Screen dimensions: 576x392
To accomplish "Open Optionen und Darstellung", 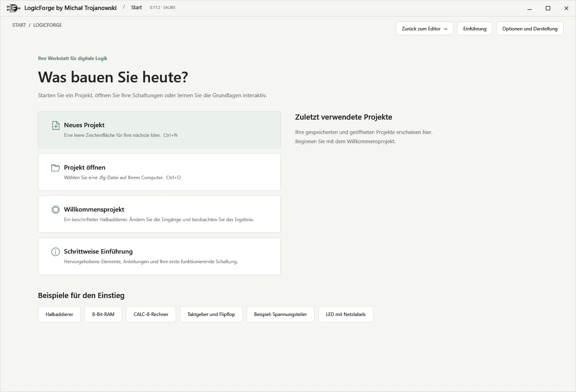I will (x=530, y=29).
